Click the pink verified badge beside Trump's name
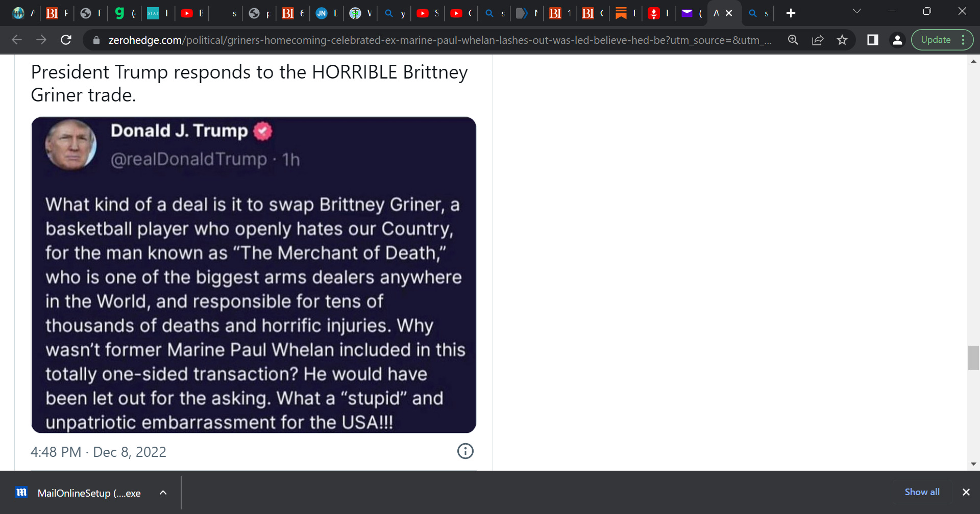 pos(263,131)
